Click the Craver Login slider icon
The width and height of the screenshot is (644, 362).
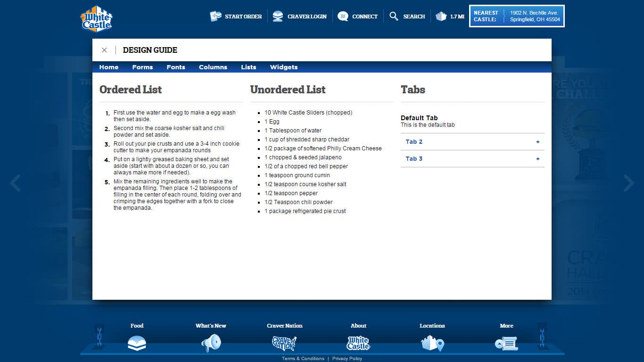pyautogui.click(x=278, y=16)
